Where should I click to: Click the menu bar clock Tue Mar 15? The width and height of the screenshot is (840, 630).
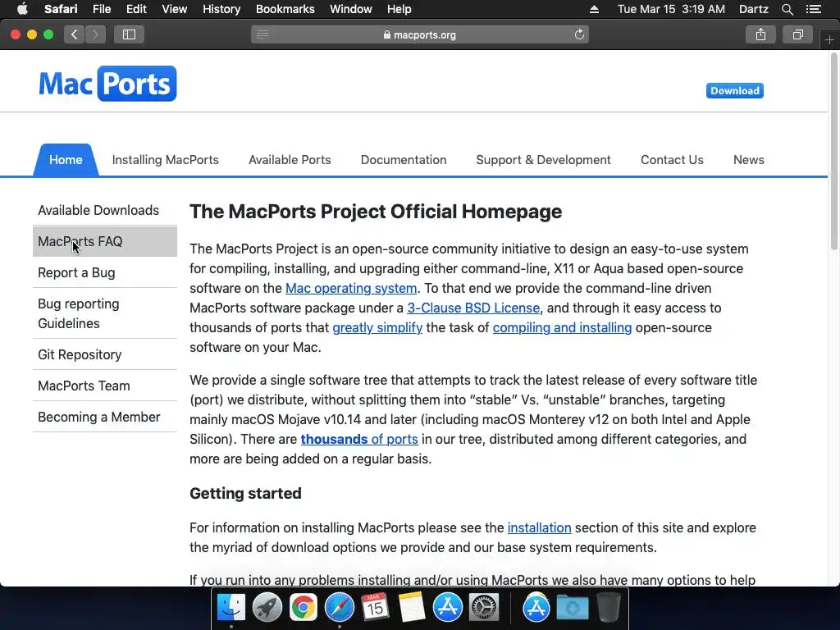[x=671, y=9]
